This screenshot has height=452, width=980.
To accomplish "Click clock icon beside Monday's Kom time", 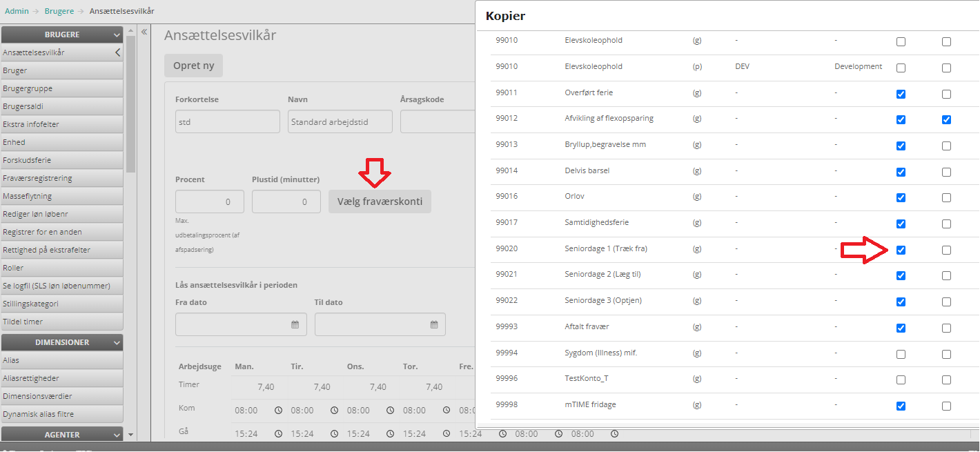I will pyautogui.click(x=278, y=411).
